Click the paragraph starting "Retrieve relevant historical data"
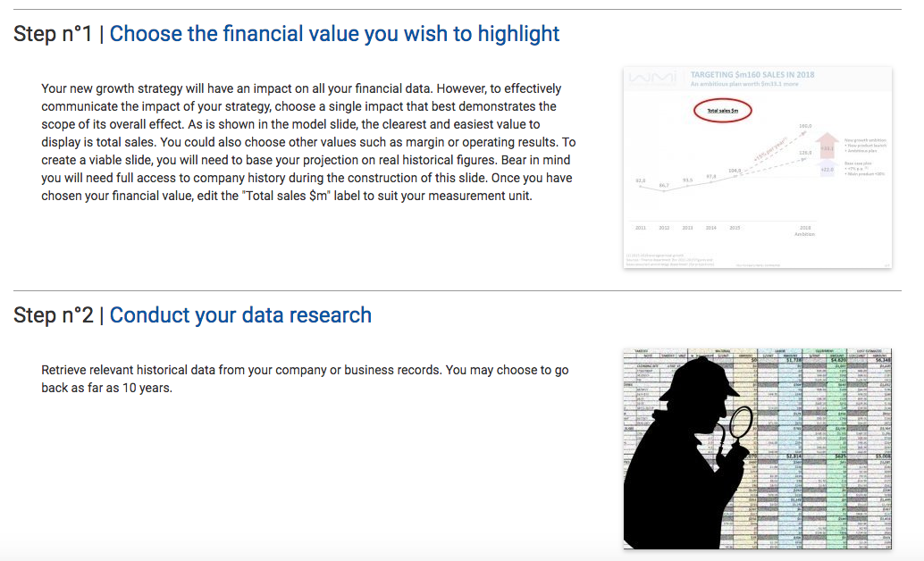This screenshot has height=561, width=924. coord(305,379)
